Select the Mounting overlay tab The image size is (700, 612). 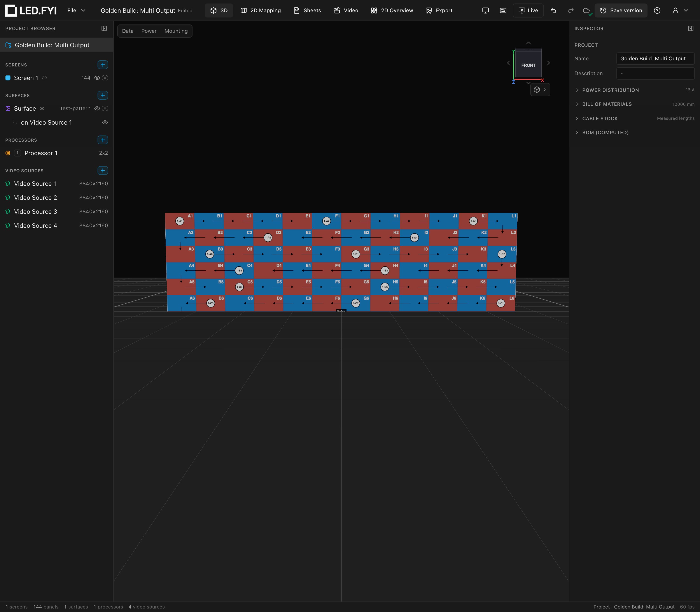point(176,31)
